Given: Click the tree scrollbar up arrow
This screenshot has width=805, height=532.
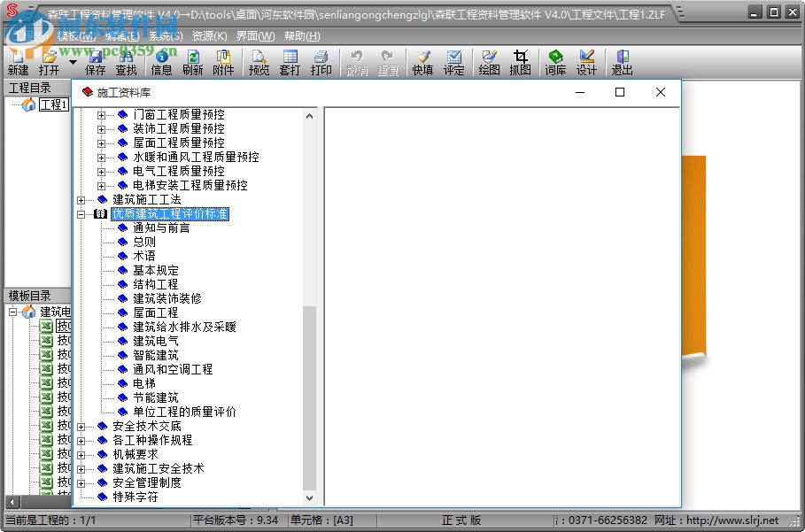Looking at the screenshot, I should pyautogui.click(x=310, y=116).
